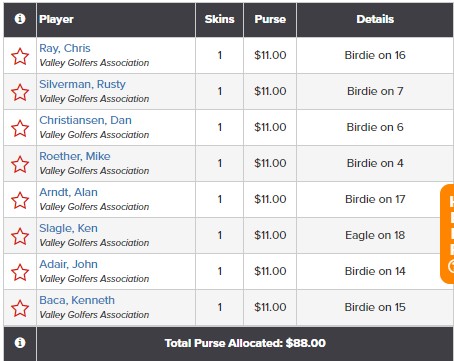This screenshot has width=454, height=361.
Task: Toggle favorite star for Silverman, Rusty
Action: click(20, 92)
